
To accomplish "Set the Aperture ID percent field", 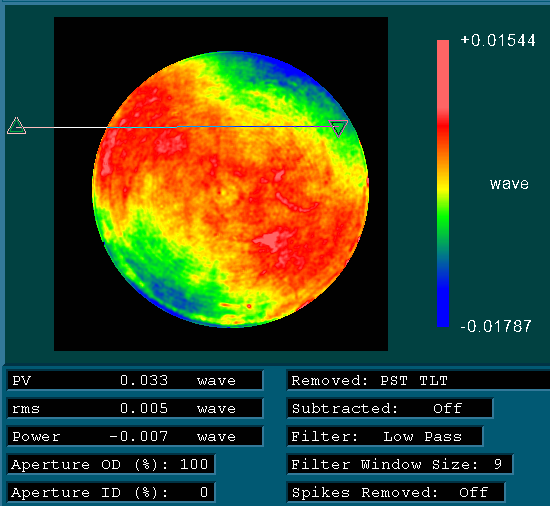I will [x=111, y=492].
